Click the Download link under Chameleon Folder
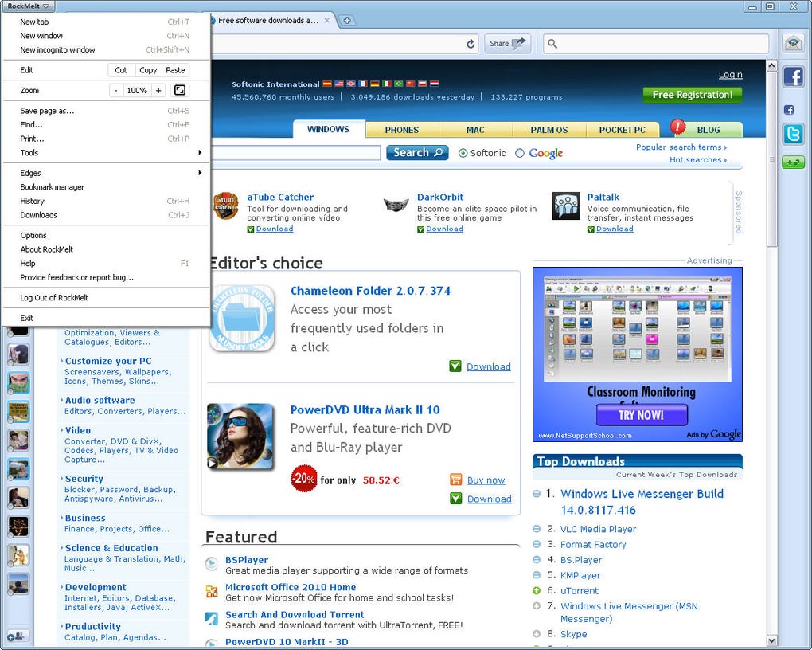 click(488, 366)
